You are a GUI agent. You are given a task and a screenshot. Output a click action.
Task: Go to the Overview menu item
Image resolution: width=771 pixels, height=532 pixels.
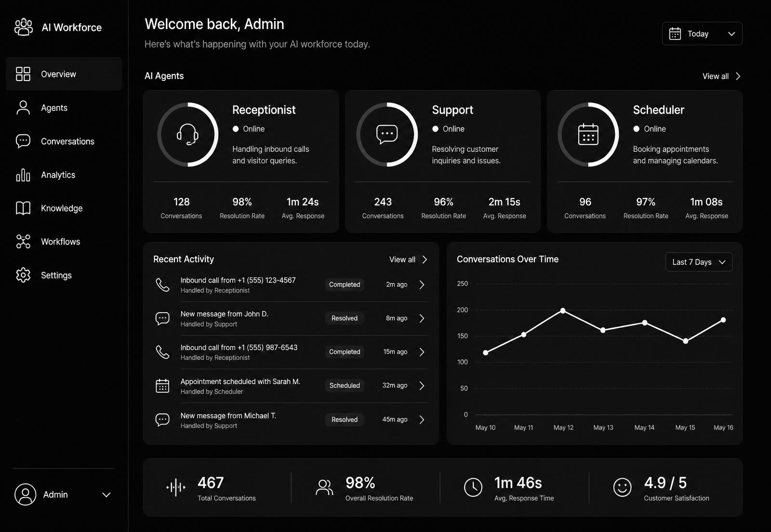[x=64, y=74]
